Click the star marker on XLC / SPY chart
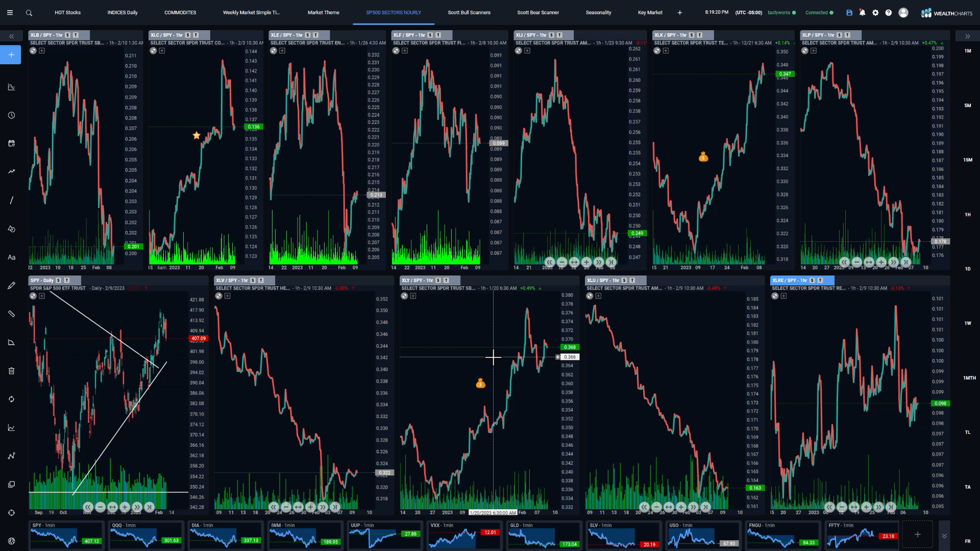980x551 pixels. click(x=197, y=135)
